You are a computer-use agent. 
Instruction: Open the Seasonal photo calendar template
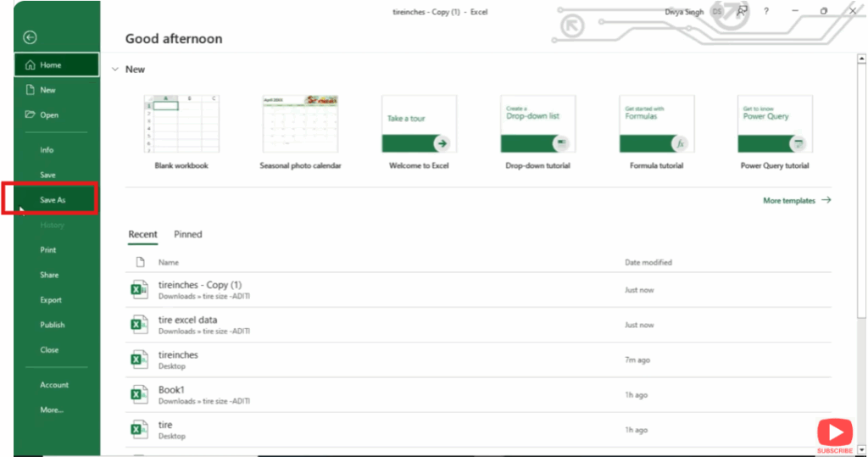(300, 124)
